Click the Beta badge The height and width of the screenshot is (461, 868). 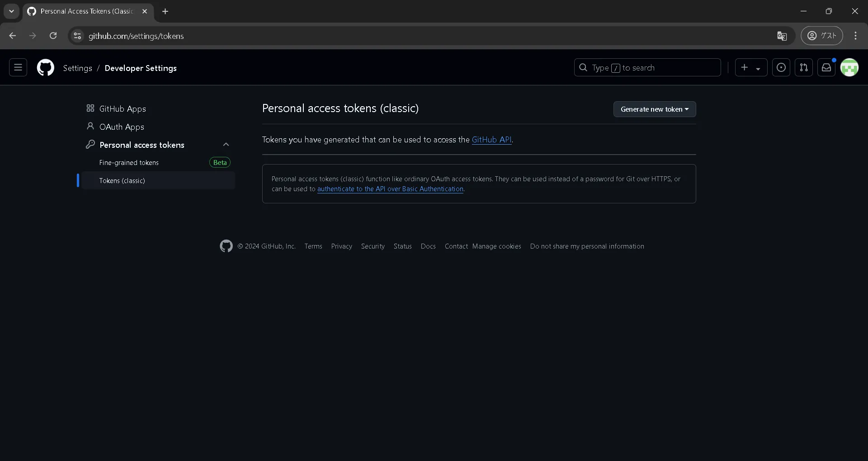click(x=220, y=163)
